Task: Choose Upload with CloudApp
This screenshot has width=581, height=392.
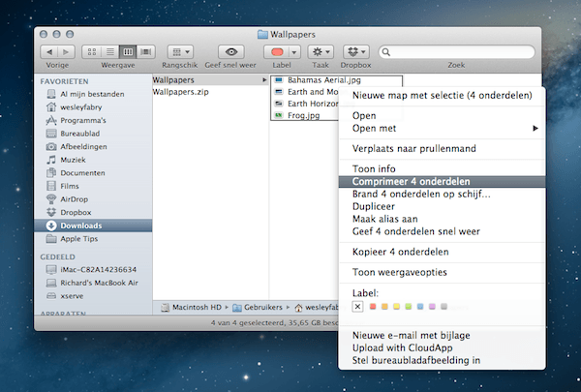Action: [x=443, y=347]
